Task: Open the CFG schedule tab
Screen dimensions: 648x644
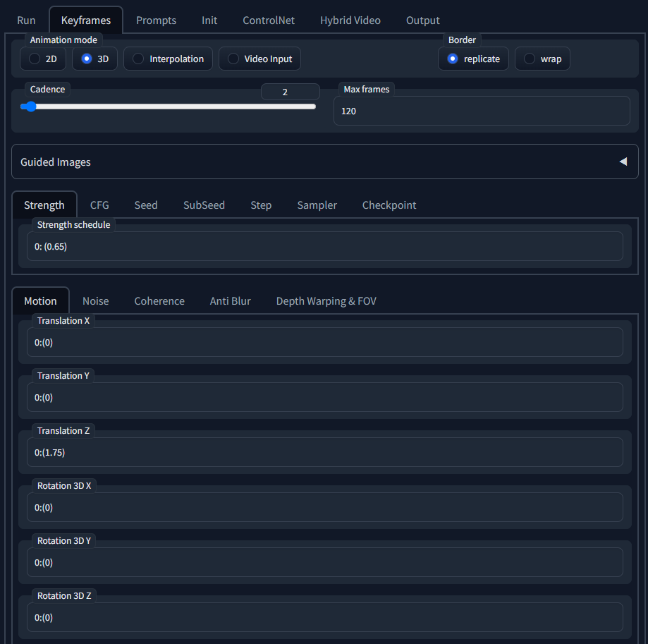Action: [99, 205]
